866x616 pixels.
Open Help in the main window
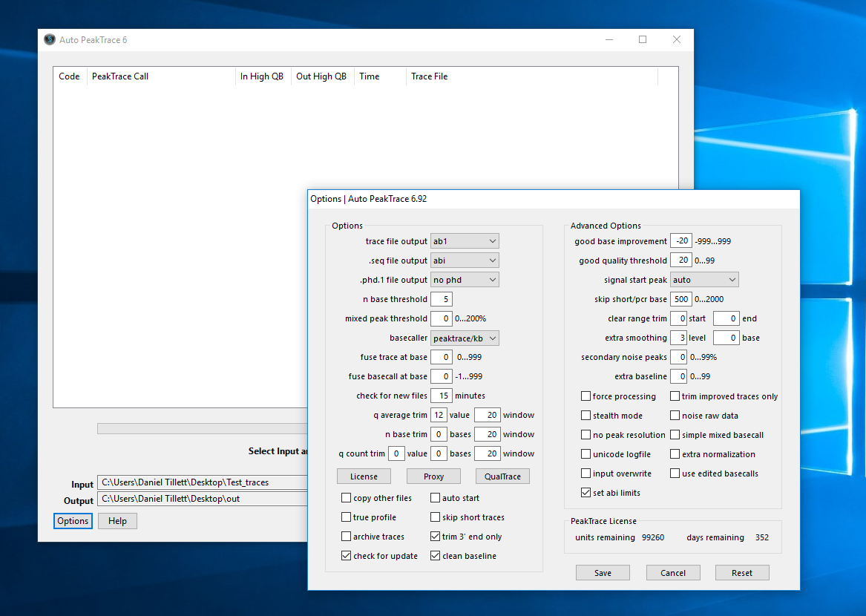(x=117, y=521)
